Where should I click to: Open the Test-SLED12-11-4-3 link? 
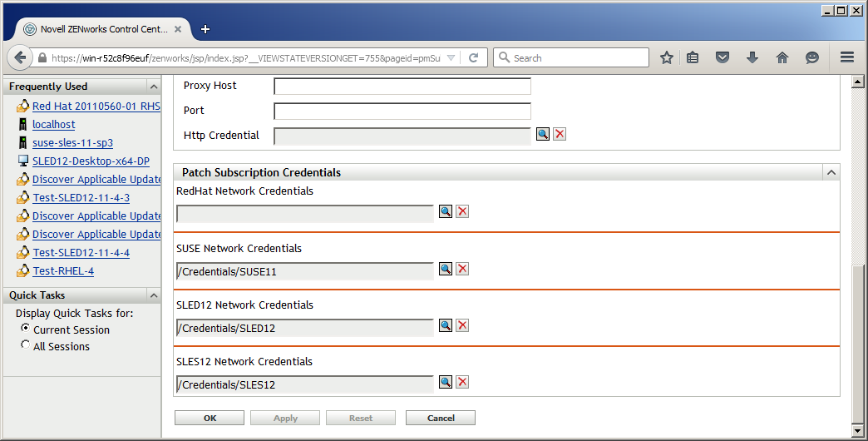pyautogui.click(x=81, y=197)
